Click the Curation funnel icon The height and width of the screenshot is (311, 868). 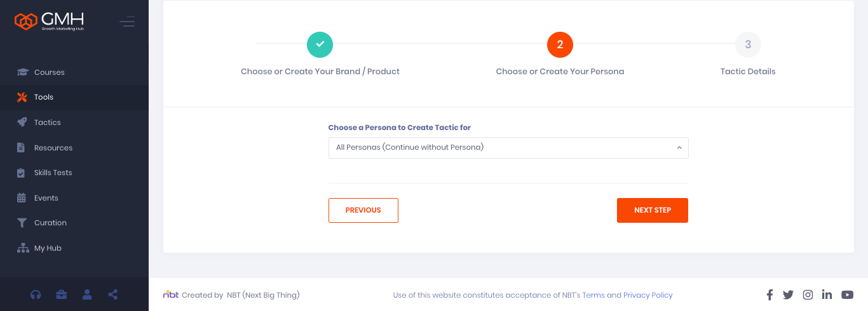[22, 223]
